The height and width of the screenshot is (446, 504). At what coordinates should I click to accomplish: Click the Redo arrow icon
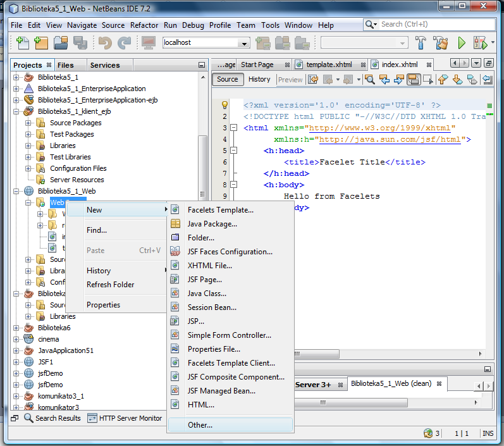pyautogui.click(x=125, y=43)
